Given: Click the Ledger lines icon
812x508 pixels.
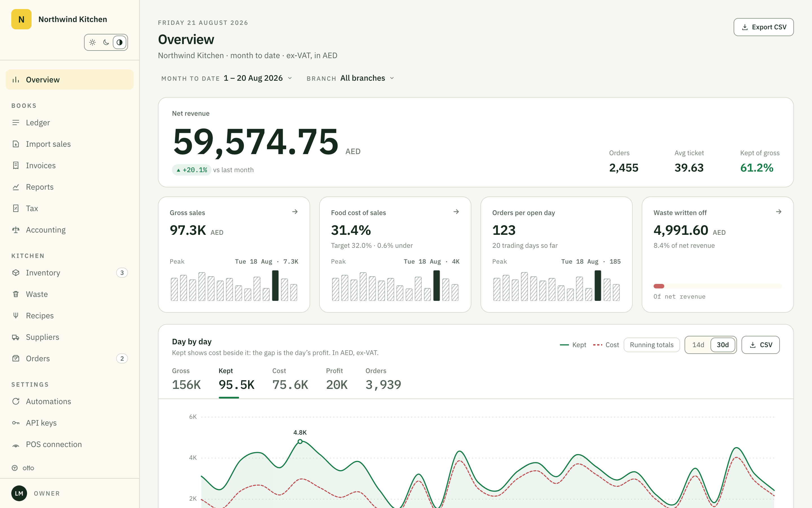Looking at the screenshot, I should tap(16, 123).
